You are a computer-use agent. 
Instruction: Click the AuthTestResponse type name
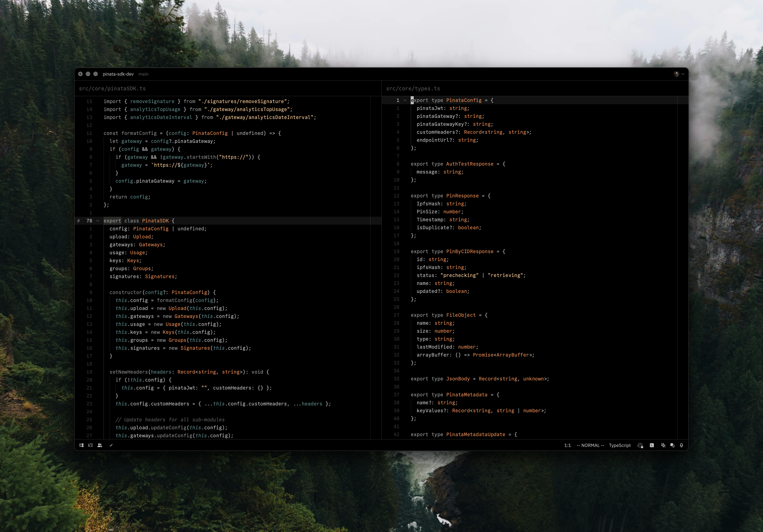469,164
